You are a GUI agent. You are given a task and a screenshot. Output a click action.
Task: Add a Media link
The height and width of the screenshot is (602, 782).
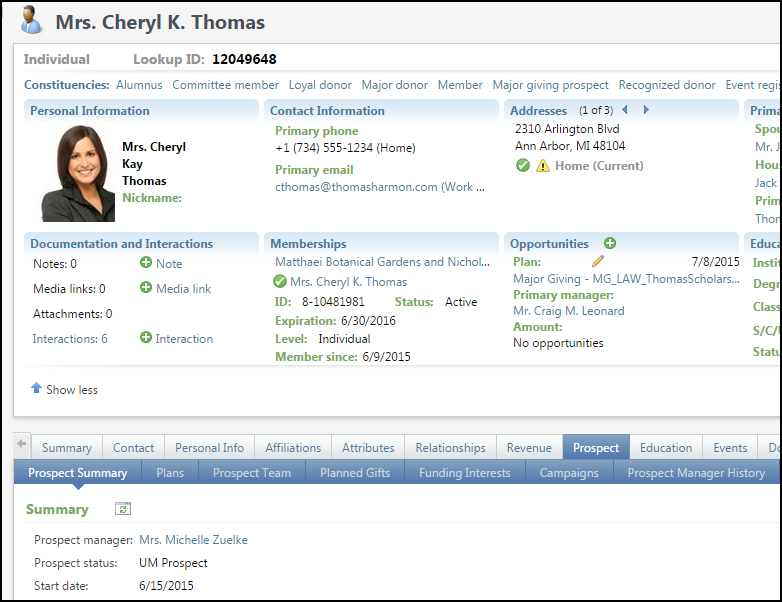click(184, 288)
